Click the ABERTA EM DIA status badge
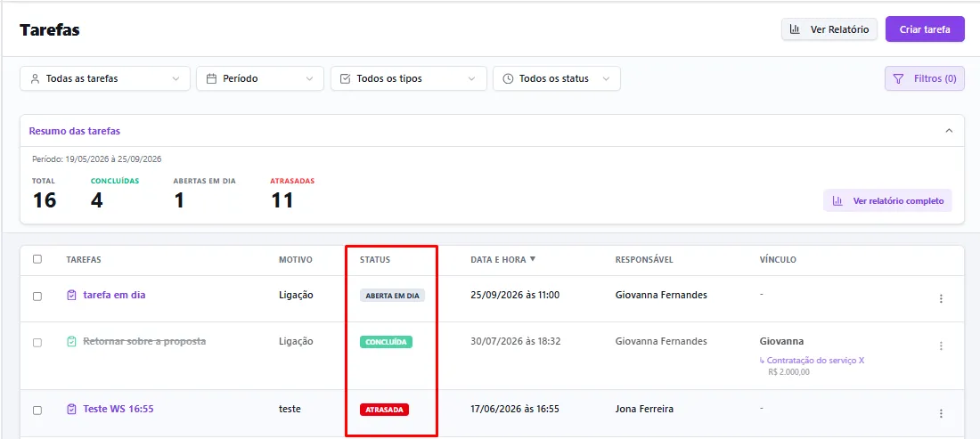Screen dimensions: 980x439 (x=393, y=296)
